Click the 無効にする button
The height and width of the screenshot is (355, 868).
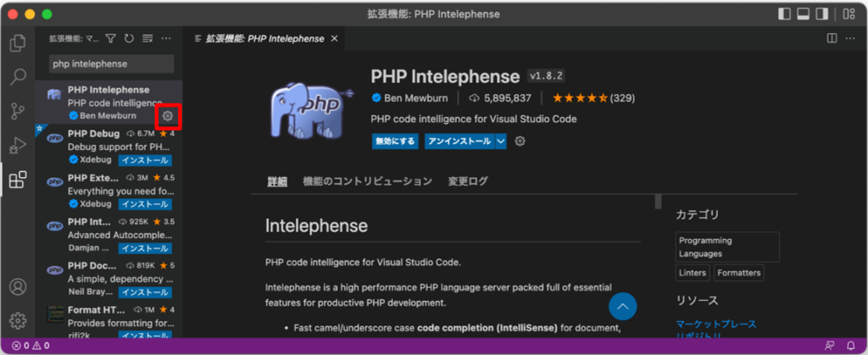coord(395,141)
